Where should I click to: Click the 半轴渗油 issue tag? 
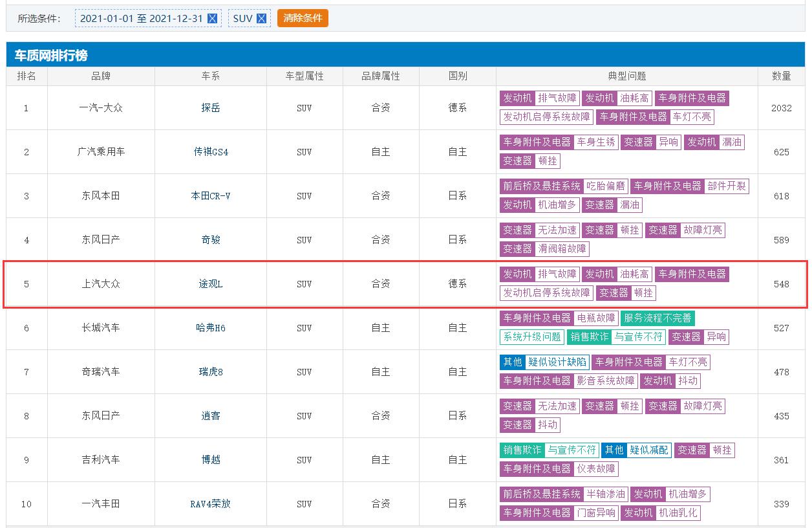click(606, 494)
